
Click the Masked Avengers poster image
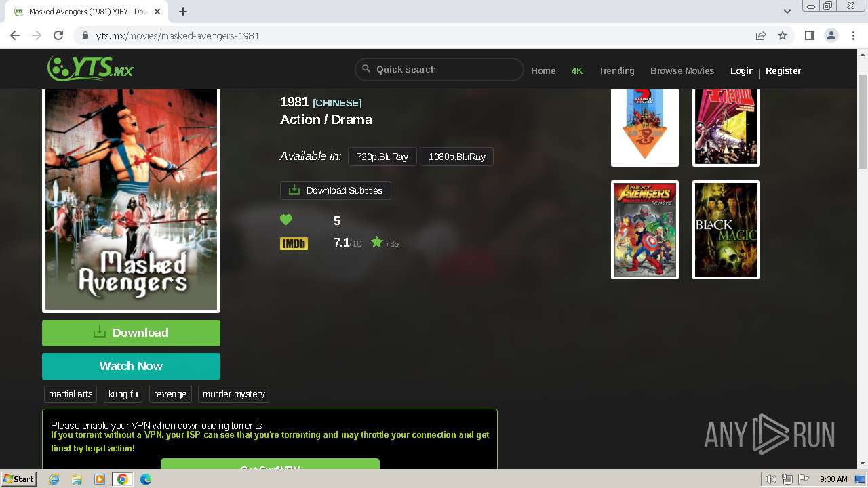pyautogui.click(x=131, y=200)
